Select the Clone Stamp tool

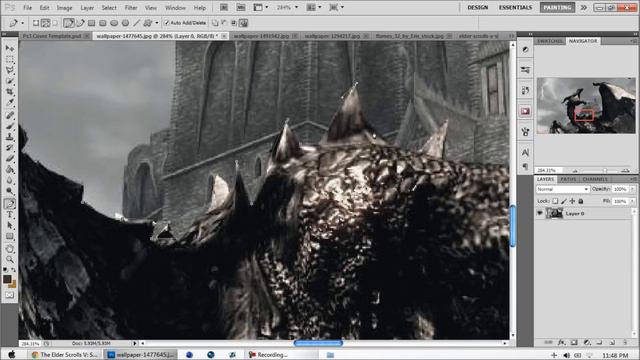point(10,137)
